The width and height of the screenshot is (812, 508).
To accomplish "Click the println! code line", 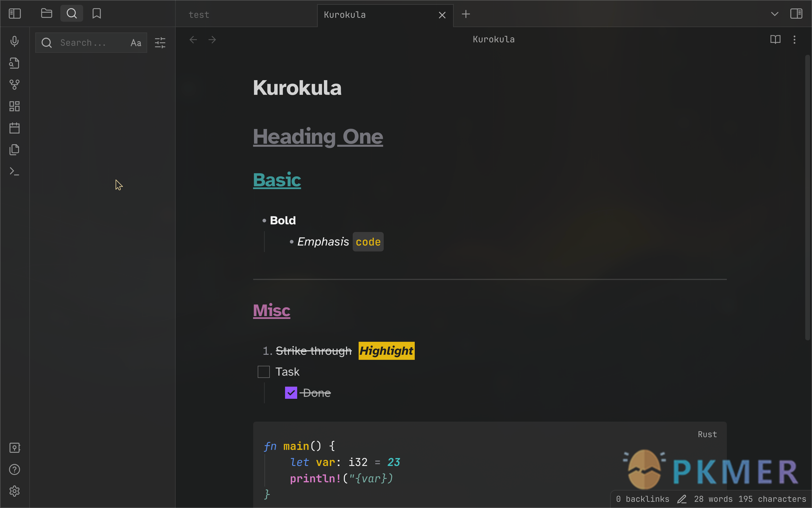I will [341, 478].
